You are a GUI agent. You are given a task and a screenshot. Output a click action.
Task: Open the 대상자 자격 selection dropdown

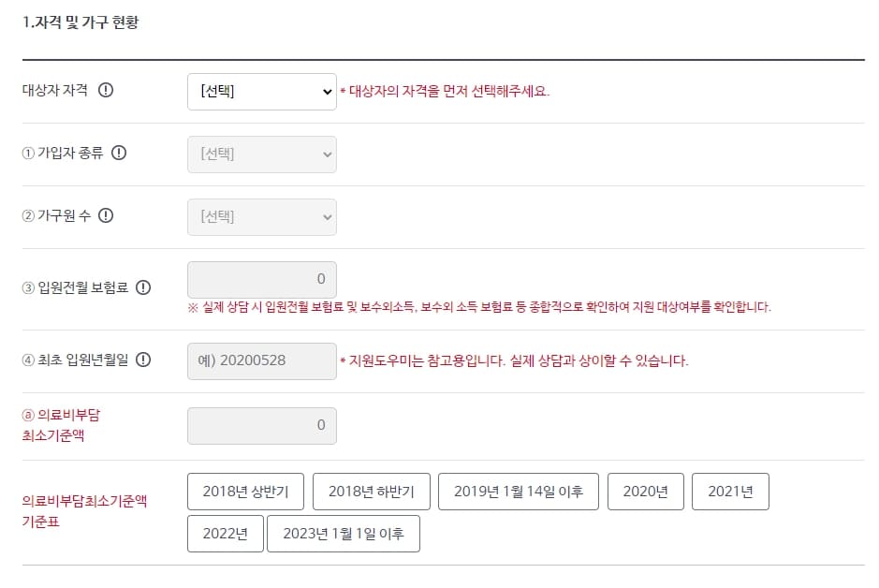(x=261, y=91)
